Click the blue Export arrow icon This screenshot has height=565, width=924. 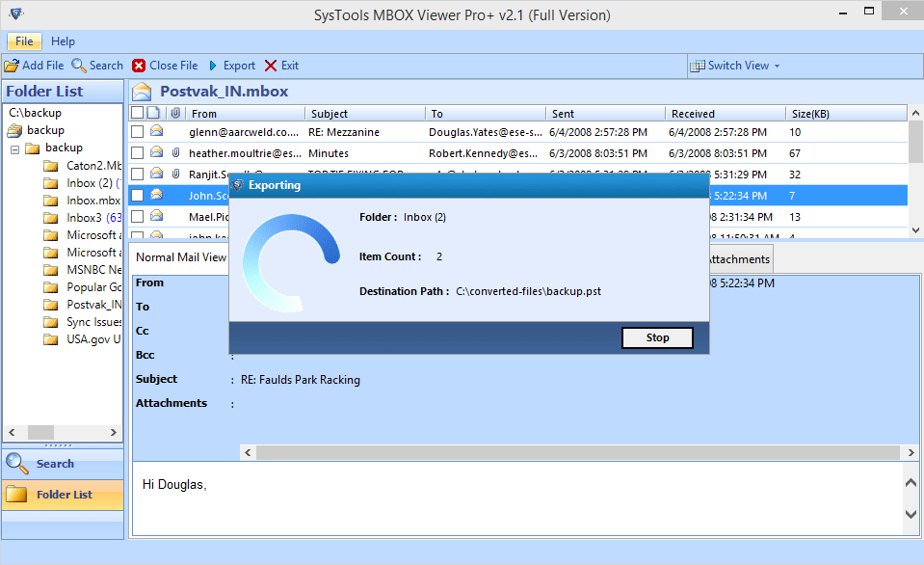(x=213, y=66)
